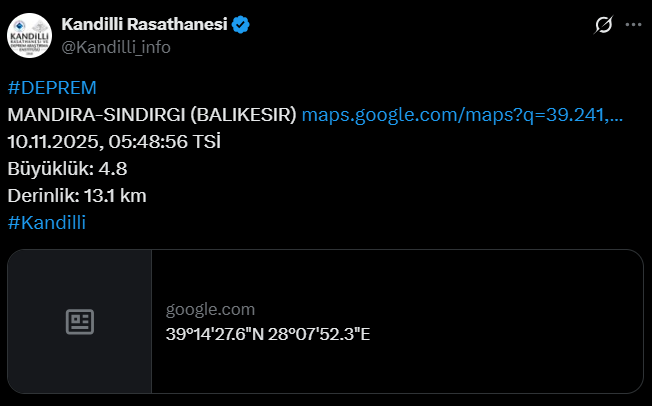This screenshot has height=406, width=652.
Task: Open the #DEPREM hashtag
Action: click(x=51, y=87)
